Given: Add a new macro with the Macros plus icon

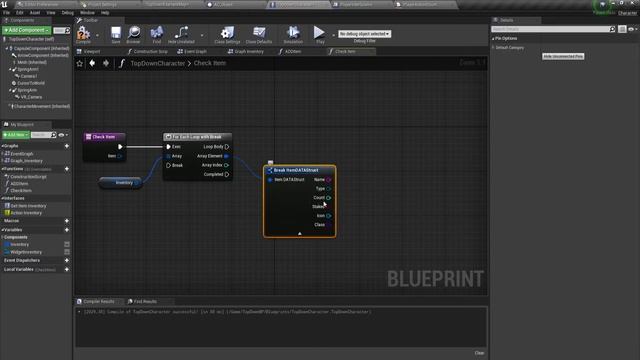Looking at the screenshot, I should tap(67, 221).
